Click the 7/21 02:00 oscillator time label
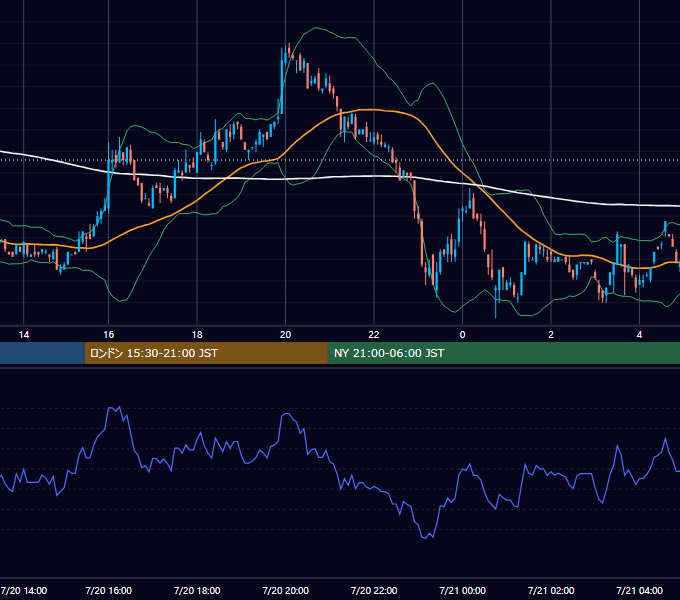This screenshot has width=680, height=600. click(x=551, y=590)
